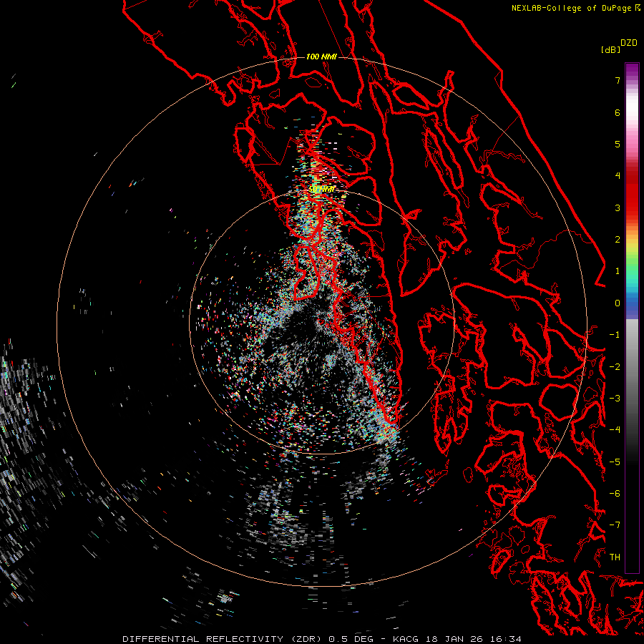Click the DIFFERENTIAL REFLECTIVITY (ZDR) caption text
The image size is (644, 644).
click(222, 639)
